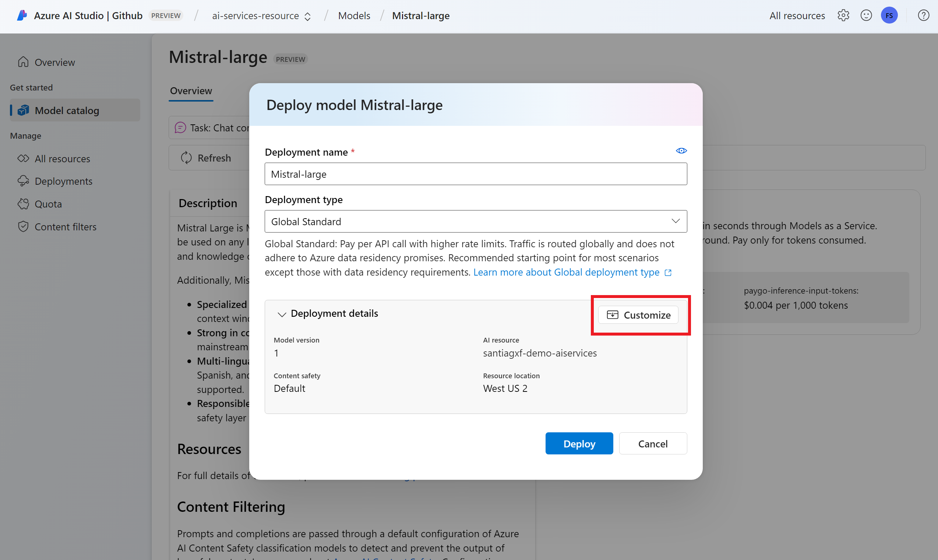Click the Azure AI Studio logo icon
This screenshot has width=938, height=560.
tap(22, 15)
